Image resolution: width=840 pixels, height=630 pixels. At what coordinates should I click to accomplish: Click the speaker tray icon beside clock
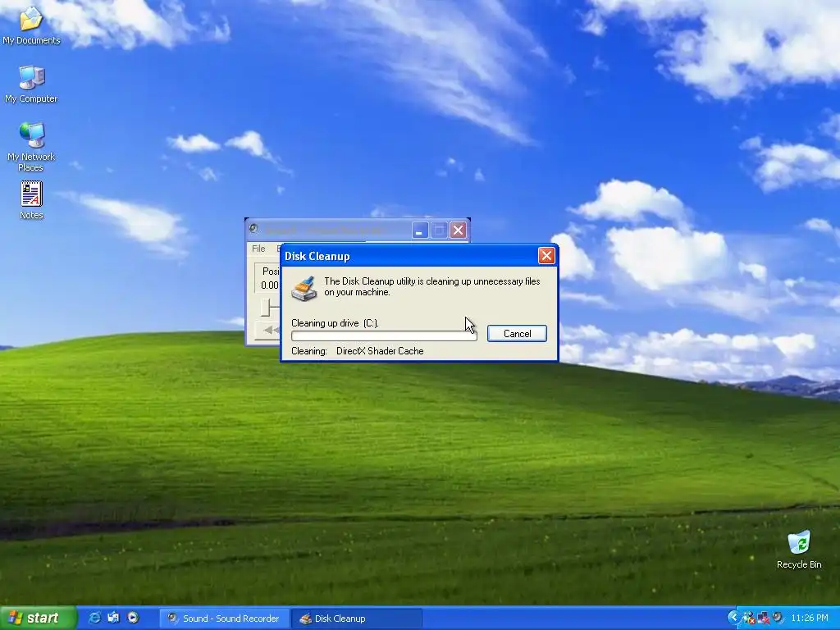point(778,618)
